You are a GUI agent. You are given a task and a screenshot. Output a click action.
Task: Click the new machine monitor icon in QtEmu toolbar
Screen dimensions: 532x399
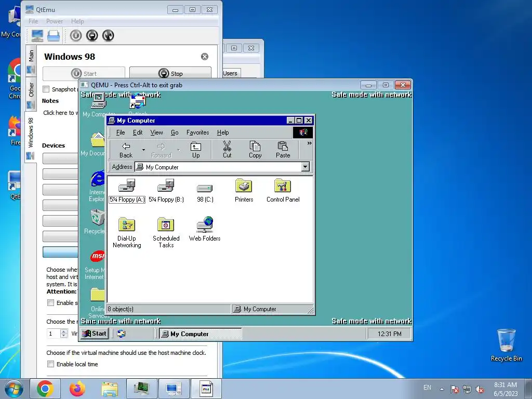click(37, 35)
